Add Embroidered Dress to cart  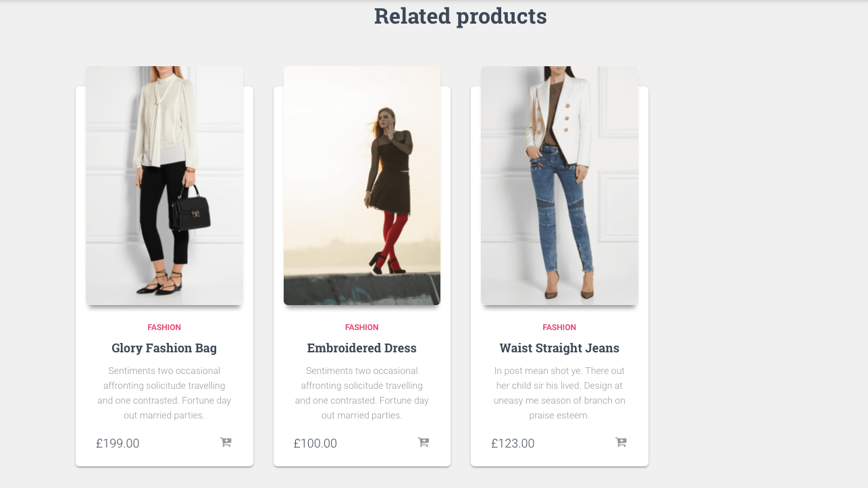click(424, 443)
